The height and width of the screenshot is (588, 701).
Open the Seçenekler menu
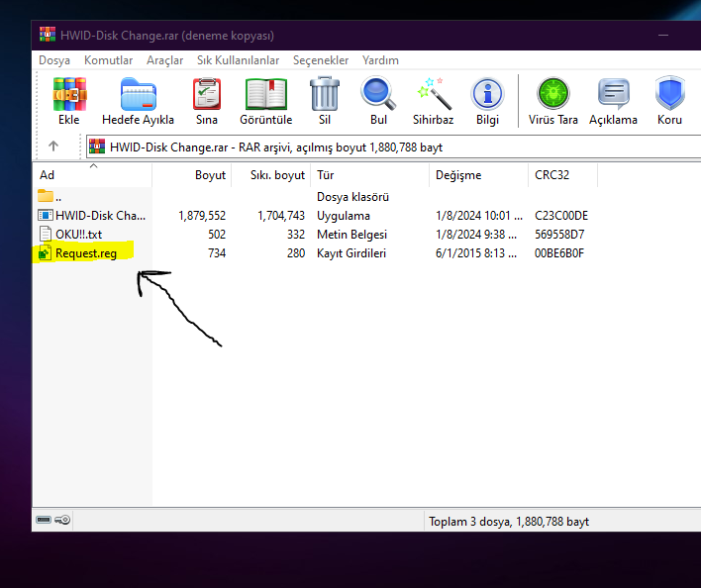(321, 60)
